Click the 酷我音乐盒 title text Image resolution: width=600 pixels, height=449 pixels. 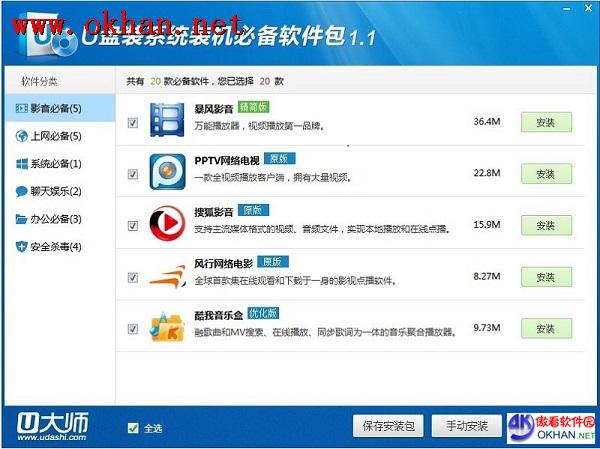(x=218, y=315)
